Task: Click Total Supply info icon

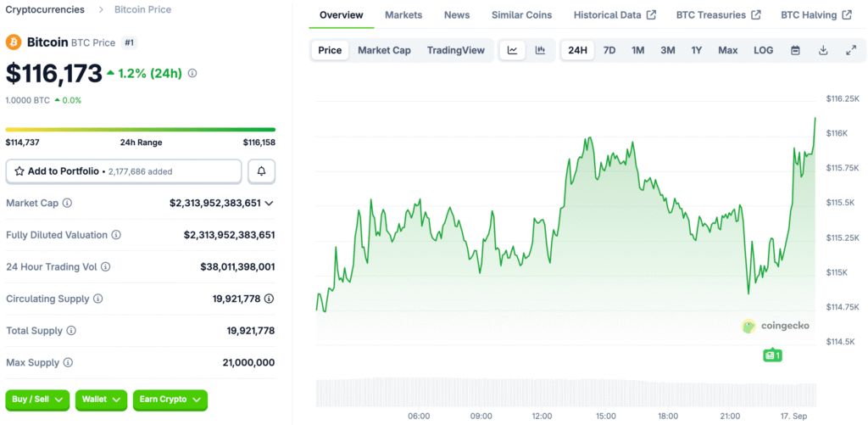Action: (x=71, y=331)
